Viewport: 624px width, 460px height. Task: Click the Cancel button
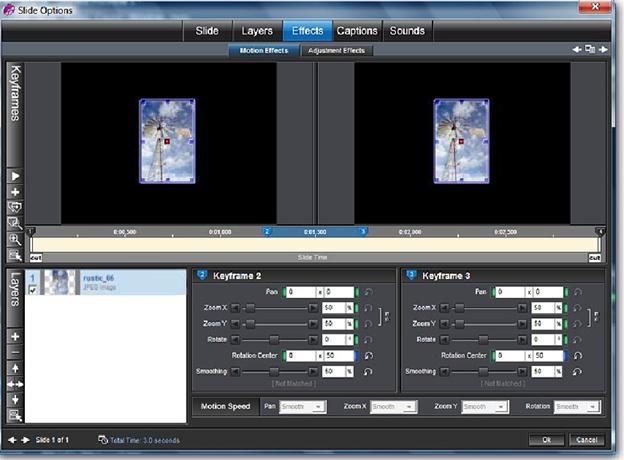(587, 440)
